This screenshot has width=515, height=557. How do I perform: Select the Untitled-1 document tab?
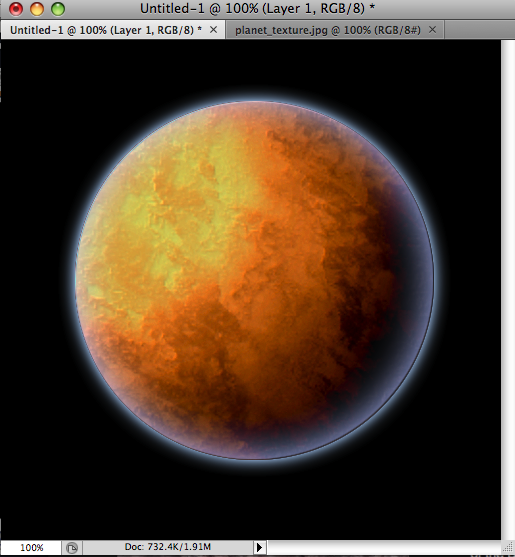click(106, 30)
